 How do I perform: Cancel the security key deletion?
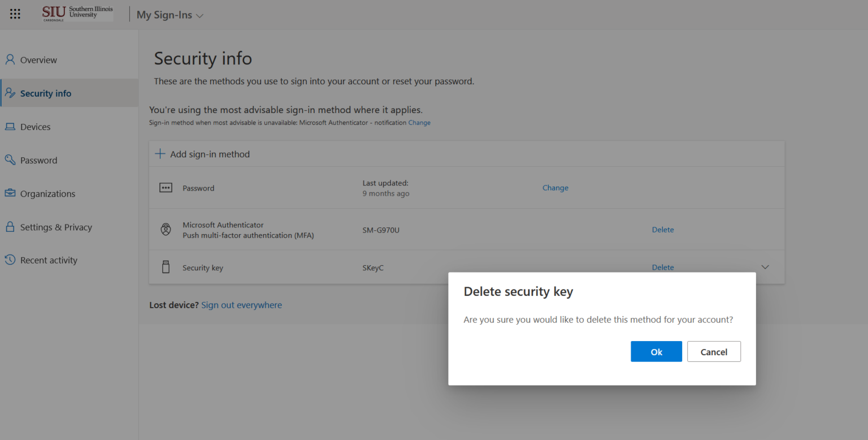714,351
